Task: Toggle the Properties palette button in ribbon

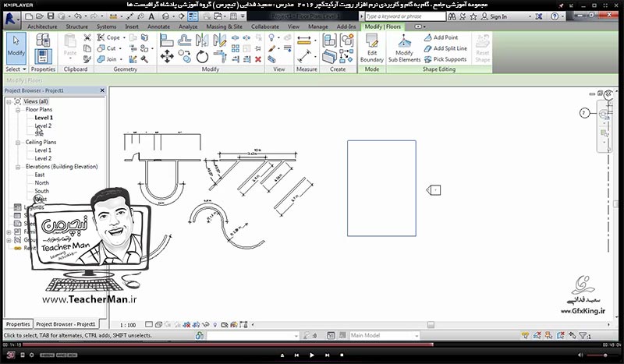Action: [x=43, y=56]
